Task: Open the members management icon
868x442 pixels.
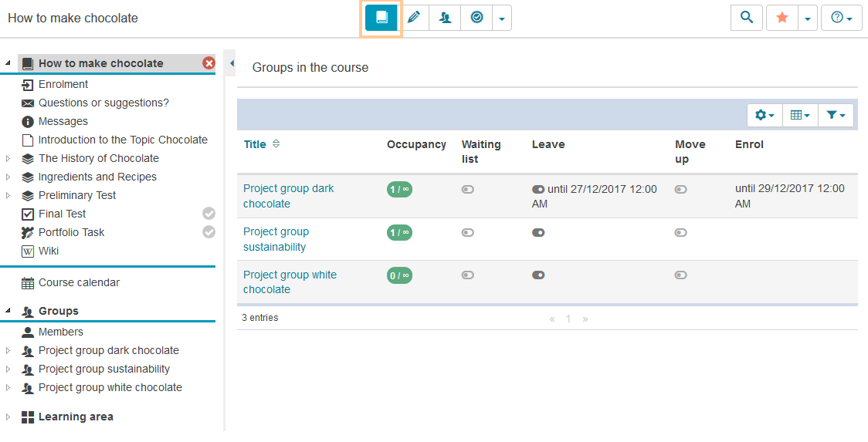Action: point(445,18)
